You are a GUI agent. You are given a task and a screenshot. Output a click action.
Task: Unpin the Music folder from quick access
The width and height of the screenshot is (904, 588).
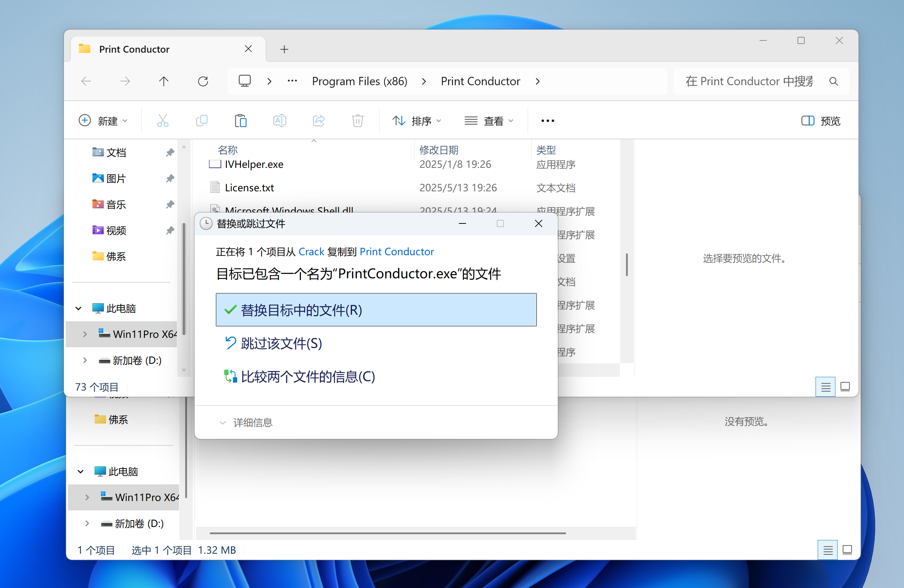pos(170,205)
